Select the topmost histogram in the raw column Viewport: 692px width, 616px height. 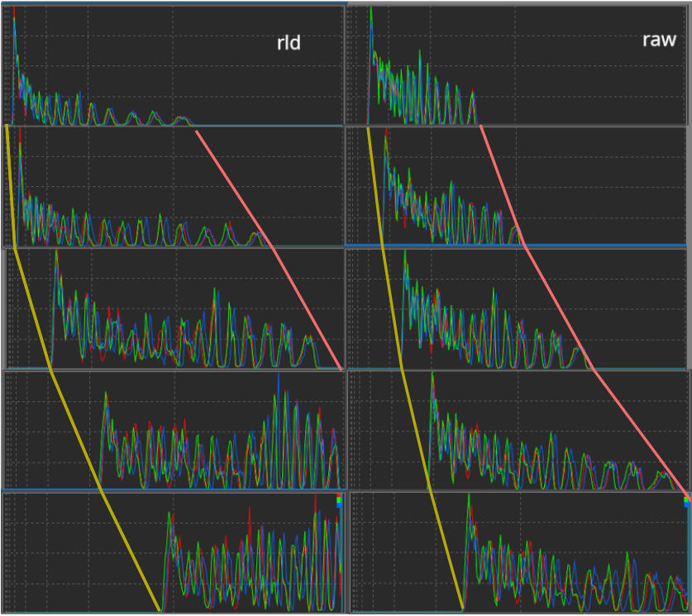[x=517, y=64]
